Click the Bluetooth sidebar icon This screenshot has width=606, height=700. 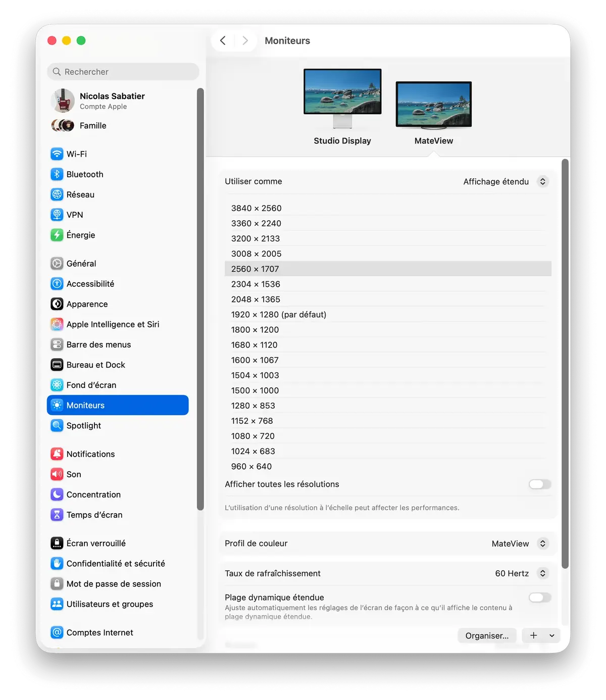[57, 174]
